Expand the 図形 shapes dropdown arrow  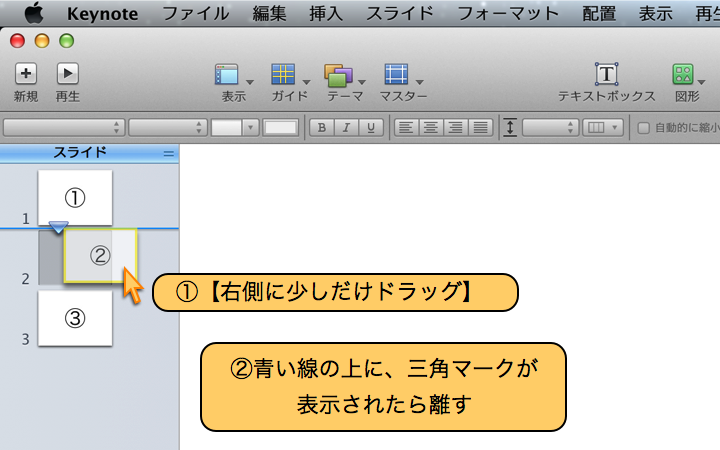coord(701,82)
